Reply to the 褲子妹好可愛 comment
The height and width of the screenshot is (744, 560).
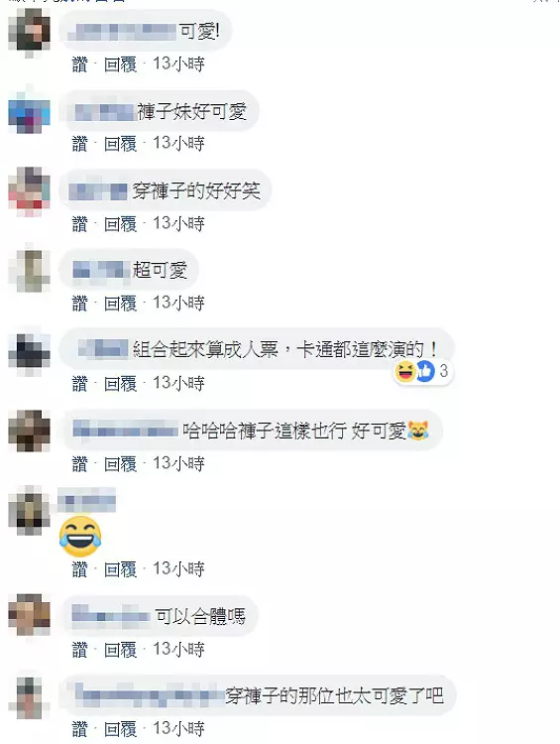[x=121, y=143]
